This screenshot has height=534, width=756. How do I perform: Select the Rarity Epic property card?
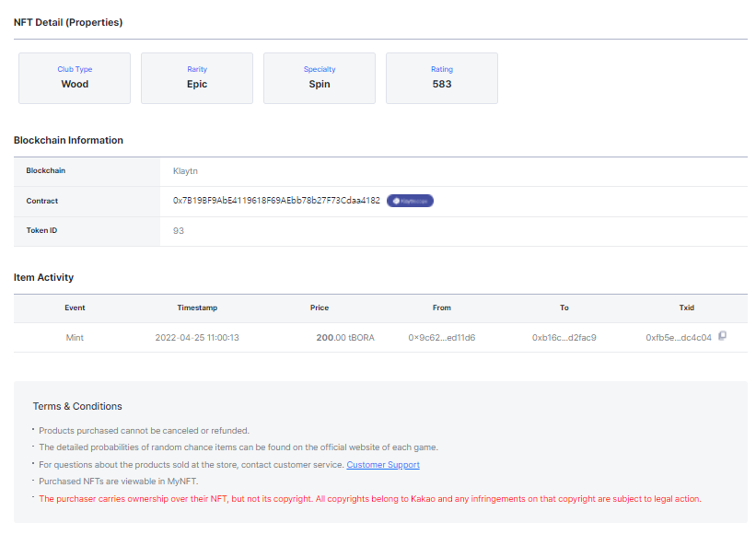pyautogui.click(x=197, y=78)
